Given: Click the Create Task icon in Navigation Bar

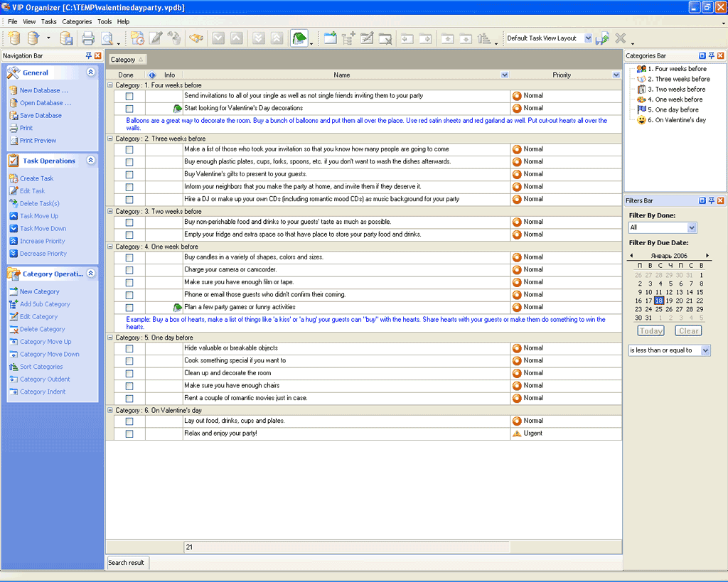Looking at the screenshot, I should 14,178.
